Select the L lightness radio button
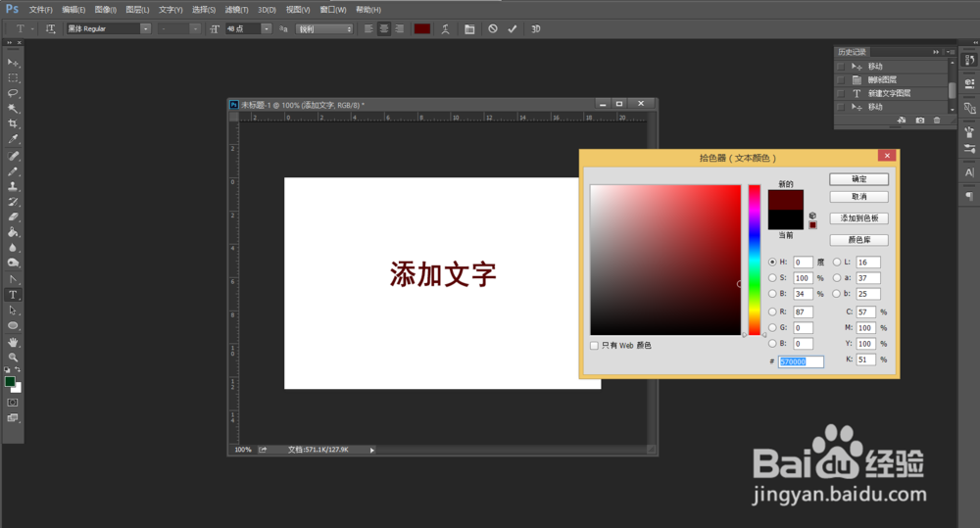 tap(837, 262)
